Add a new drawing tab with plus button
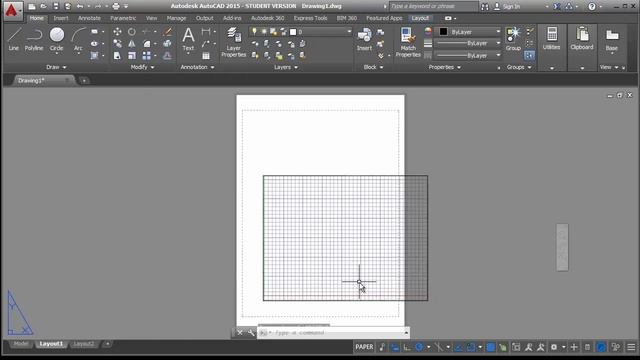The image size is (640, 360). (84, 80)
